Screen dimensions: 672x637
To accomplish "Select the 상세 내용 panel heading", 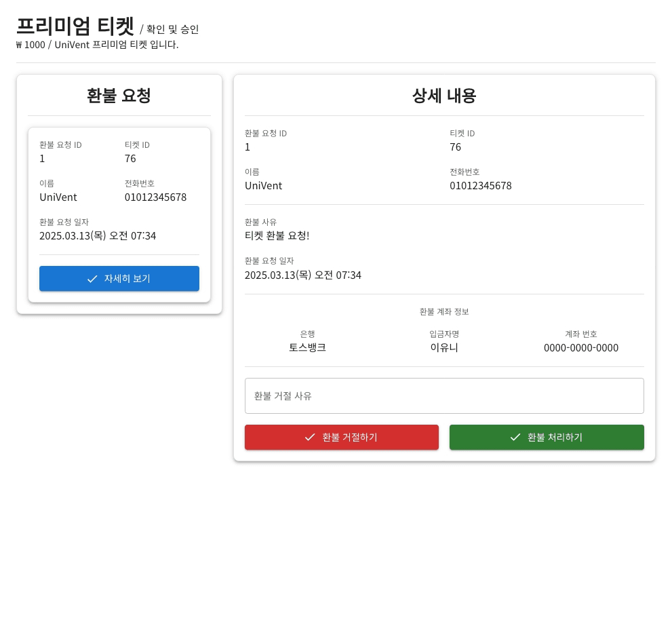I will (x=444, y=96).
